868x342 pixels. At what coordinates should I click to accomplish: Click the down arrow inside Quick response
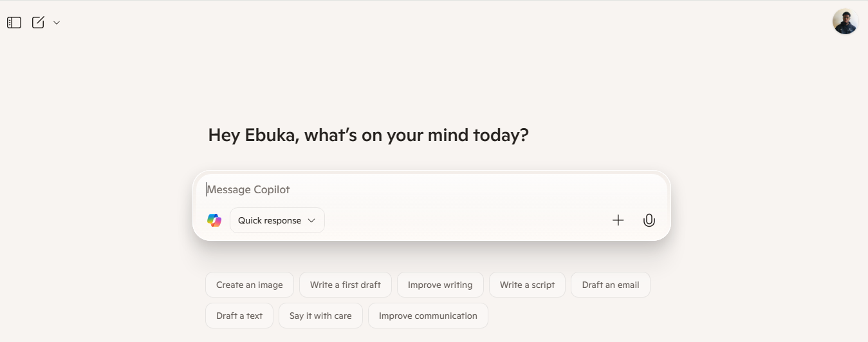pos(311,220)
